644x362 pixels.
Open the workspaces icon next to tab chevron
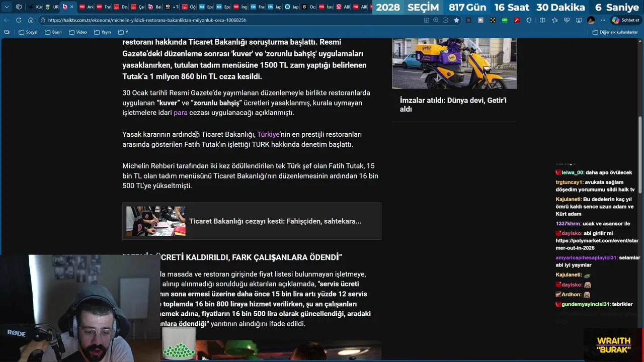pos(19,7)
